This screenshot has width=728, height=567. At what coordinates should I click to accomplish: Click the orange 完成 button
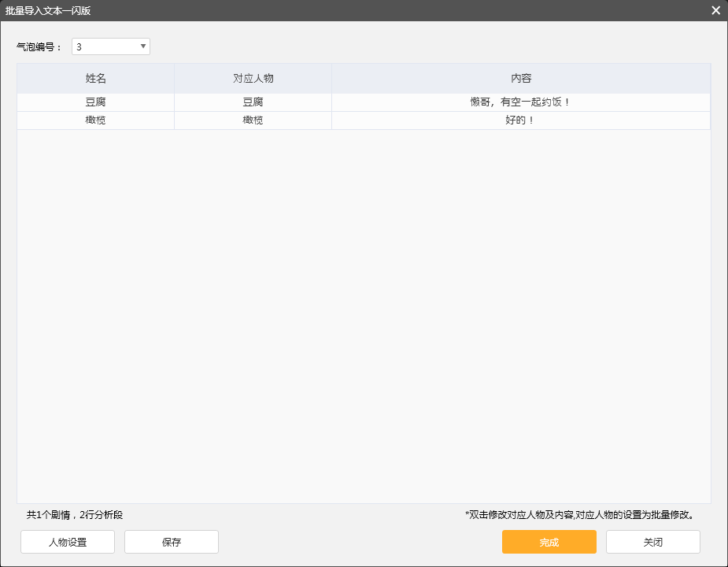pos(549,542)
